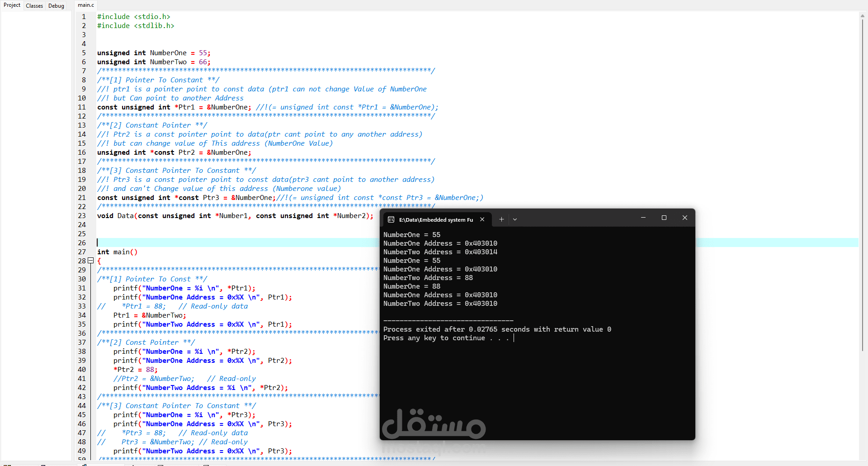This screenshot has height=466, width=868.
Task: Switch to the Classes tab
Action: coord(34,5)
